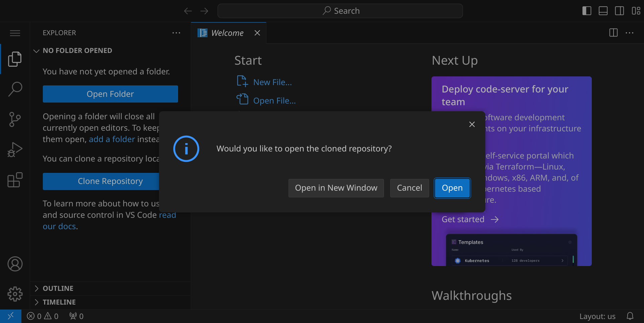Click the Search command center field
Viewport: 644px width, 323px height.
[x=340, y=11]
